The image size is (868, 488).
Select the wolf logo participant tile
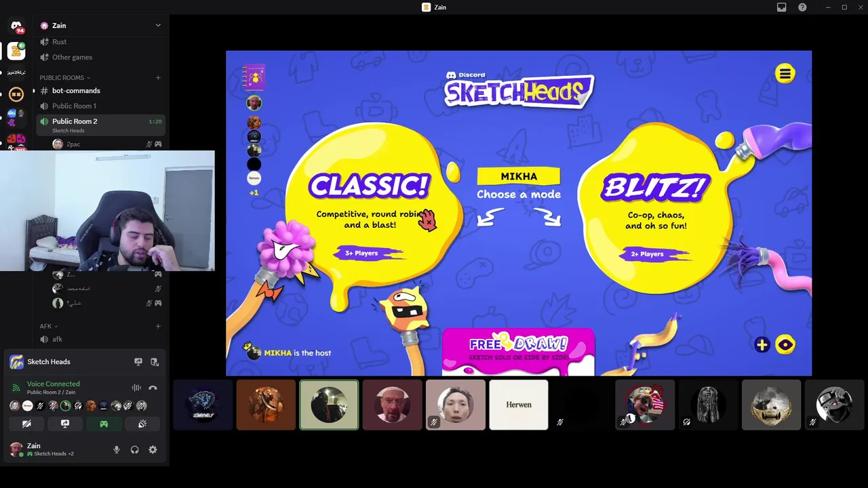(x=203, y=405)
